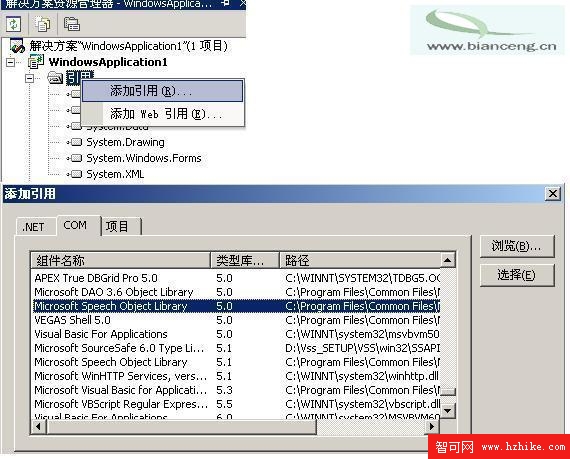Select Microsoft SourceSafe 6.0 Type Li... row
The image size is (570, 459).
coord(236,348)
